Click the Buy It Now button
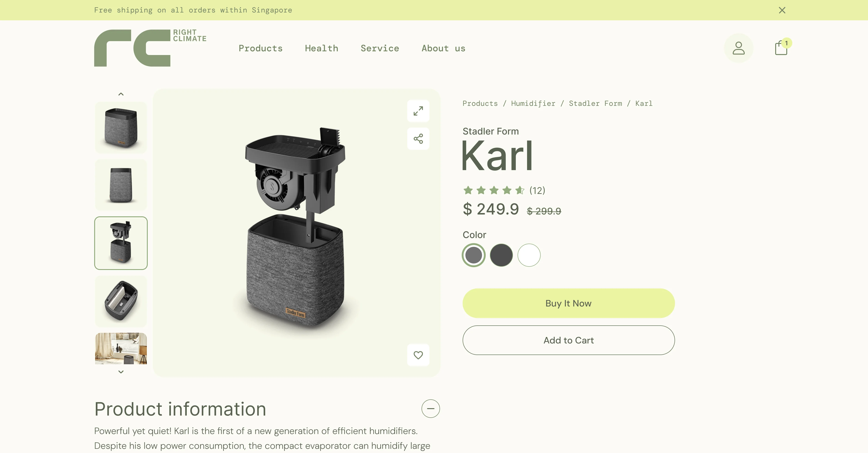Image resolution: width=868 pixels, height=453 pixels. tap(568, 303)
